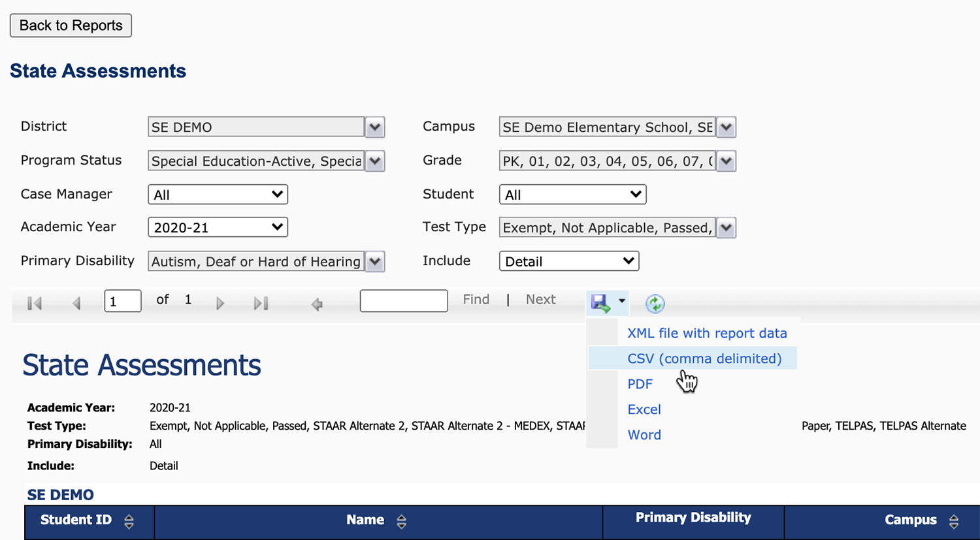Go to first page of report
The height and width of the screenshot is (540, 980).
click(x=35, y=304)
